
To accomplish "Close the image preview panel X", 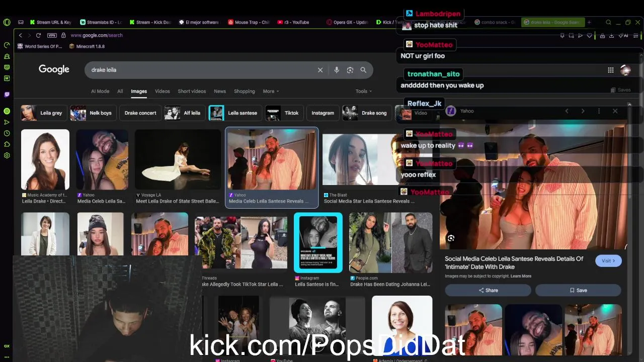I will click(x=615, y=111).
